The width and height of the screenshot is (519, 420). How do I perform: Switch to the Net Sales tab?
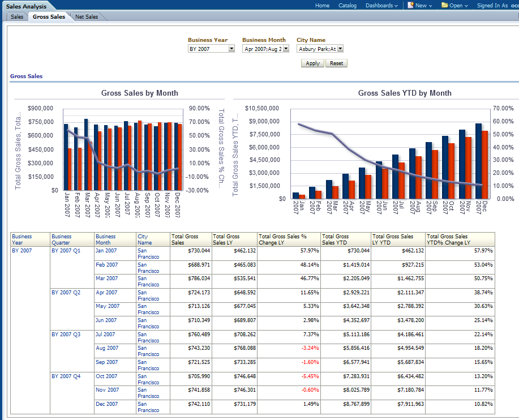point(87,17)
